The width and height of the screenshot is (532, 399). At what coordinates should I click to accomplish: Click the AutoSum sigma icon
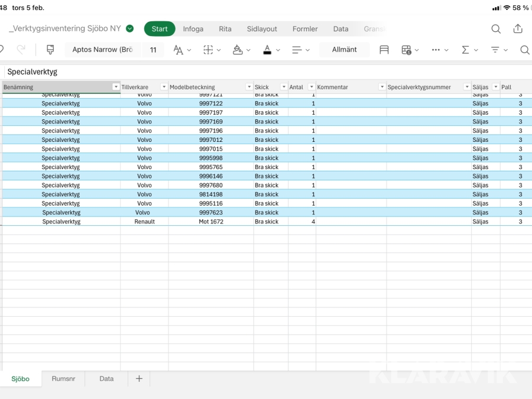[x=466, y=50]
